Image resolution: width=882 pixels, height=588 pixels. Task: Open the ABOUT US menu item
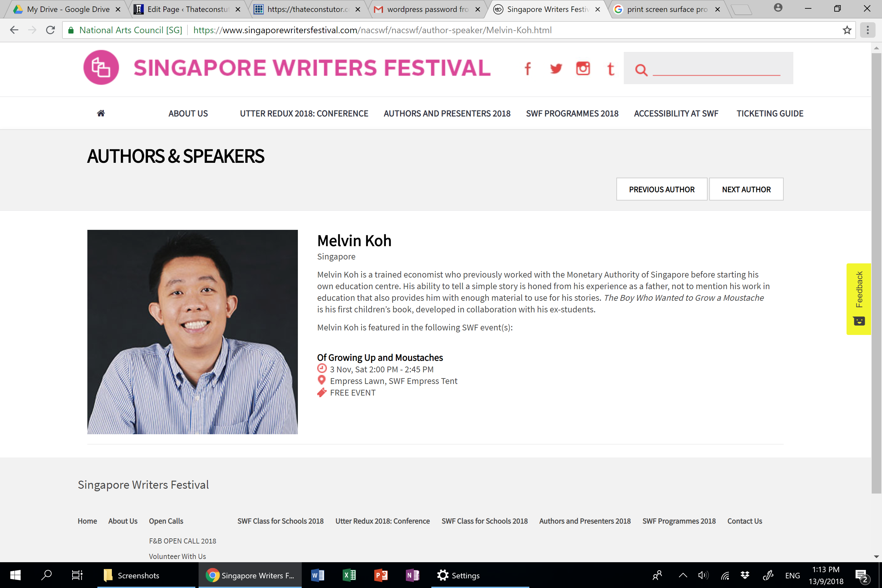tap(188, 113)
